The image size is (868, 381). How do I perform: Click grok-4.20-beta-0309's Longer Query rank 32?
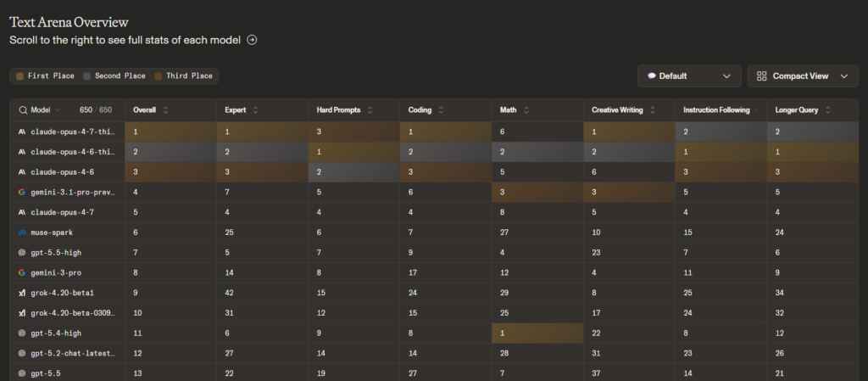813,313
